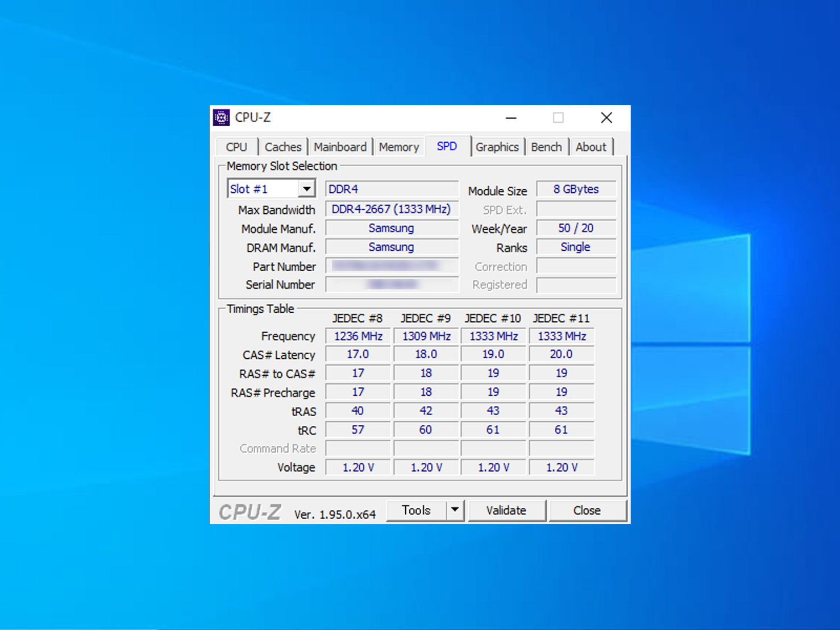The image size is (840, 630).
Task: Click the DDR4 memory type field
Action: [x=392, y=189]
